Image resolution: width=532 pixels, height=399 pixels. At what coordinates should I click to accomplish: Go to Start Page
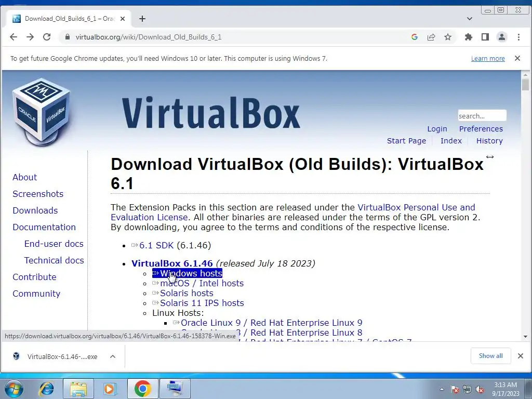point(406,141)
